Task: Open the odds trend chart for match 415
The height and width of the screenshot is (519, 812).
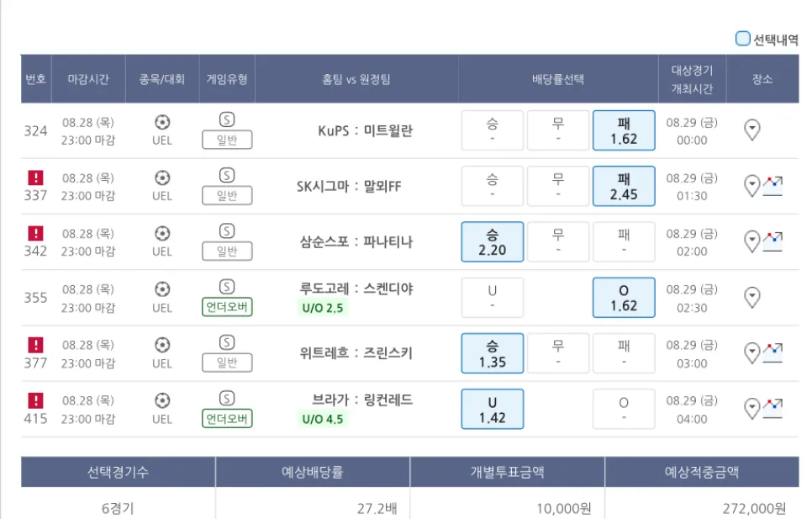Action: tap(773, 409)
